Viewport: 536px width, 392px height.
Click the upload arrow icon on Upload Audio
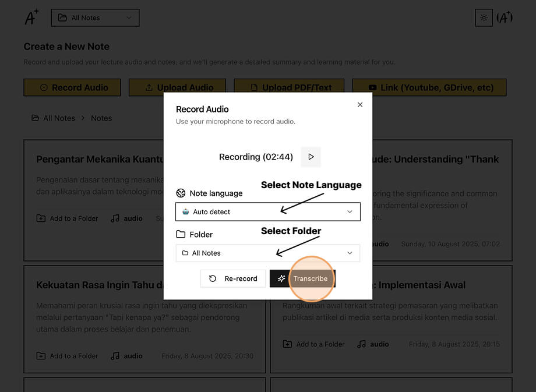pyautogui.click(x=149, y=87)
